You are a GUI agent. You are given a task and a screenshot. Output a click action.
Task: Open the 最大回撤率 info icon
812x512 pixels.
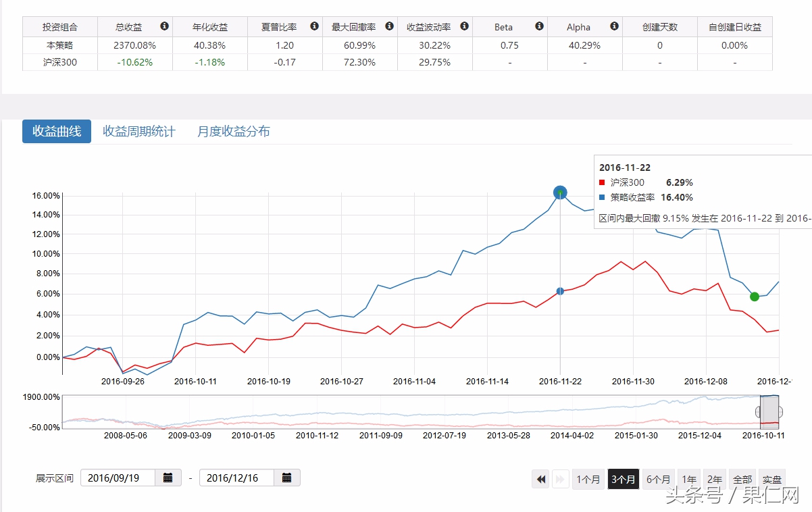tap(389, 26)
